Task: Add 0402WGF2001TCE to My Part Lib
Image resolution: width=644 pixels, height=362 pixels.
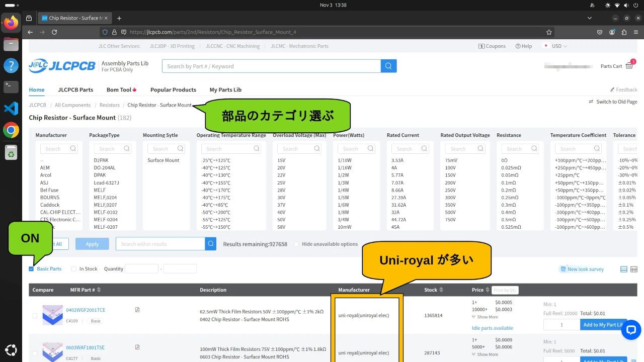Action: [x=603, y=325]
